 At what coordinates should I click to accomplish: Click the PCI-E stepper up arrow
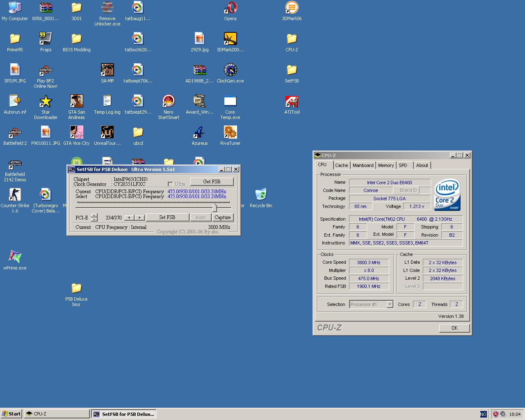coord(94,215)
